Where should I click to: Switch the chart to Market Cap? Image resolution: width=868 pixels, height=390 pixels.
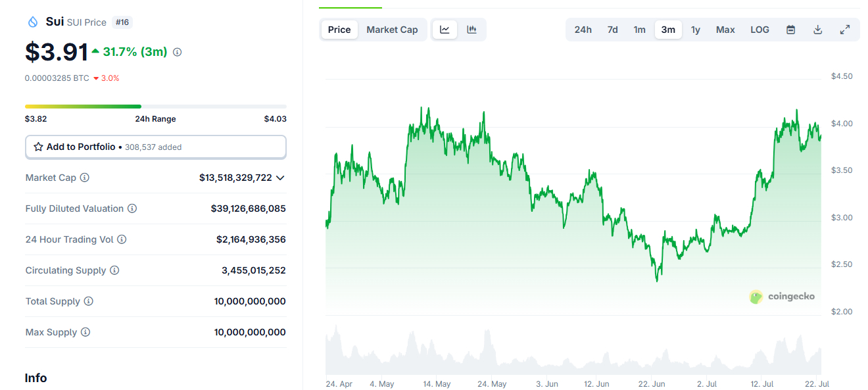coord(392,30)
